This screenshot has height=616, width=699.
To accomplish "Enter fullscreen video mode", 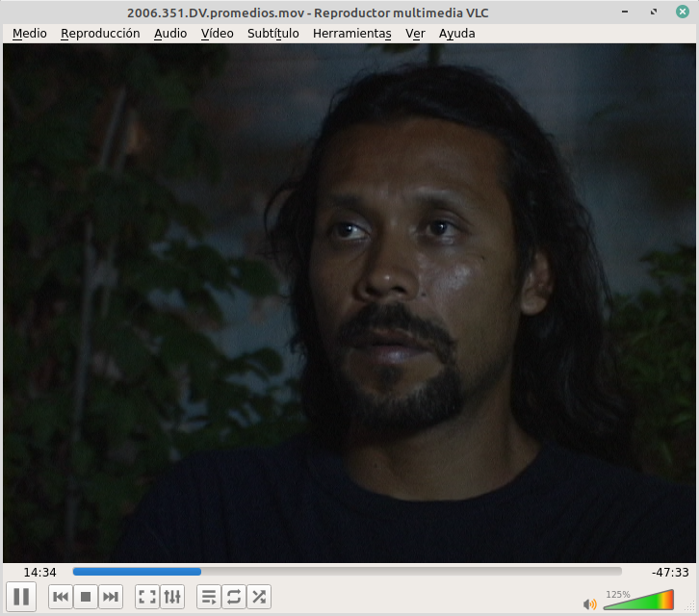I will (x=146, y=597).
